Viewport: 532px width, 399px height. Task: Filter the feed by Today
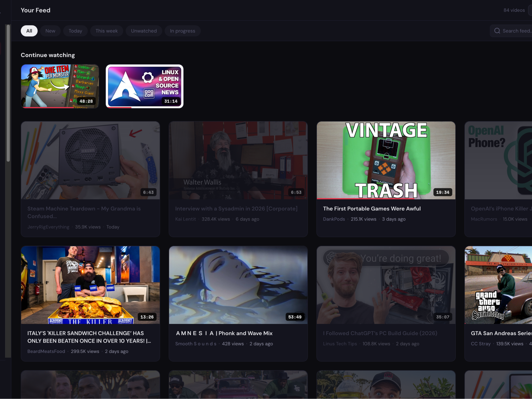tap(75, 31)
